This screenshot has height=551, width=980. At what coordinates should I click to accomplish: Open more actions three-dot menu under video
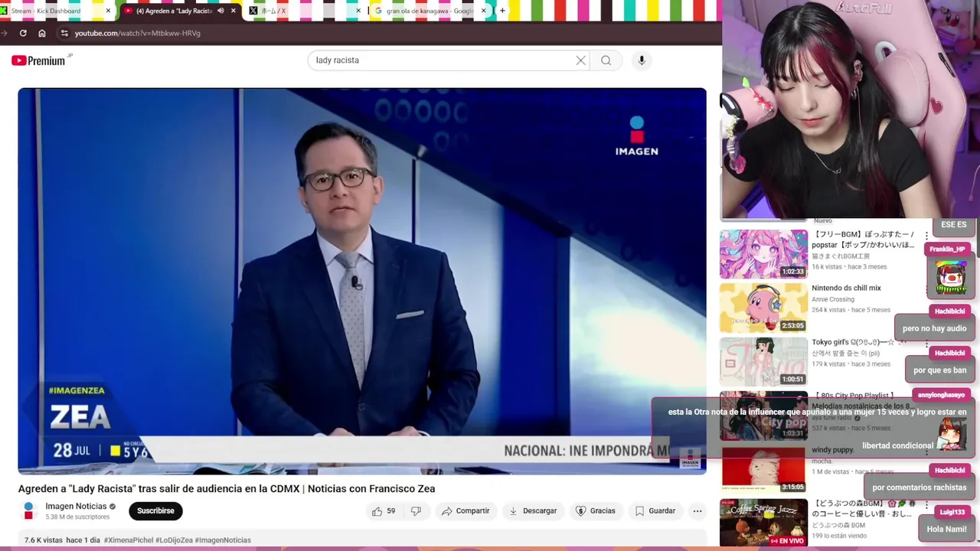[x=697, y=510]
